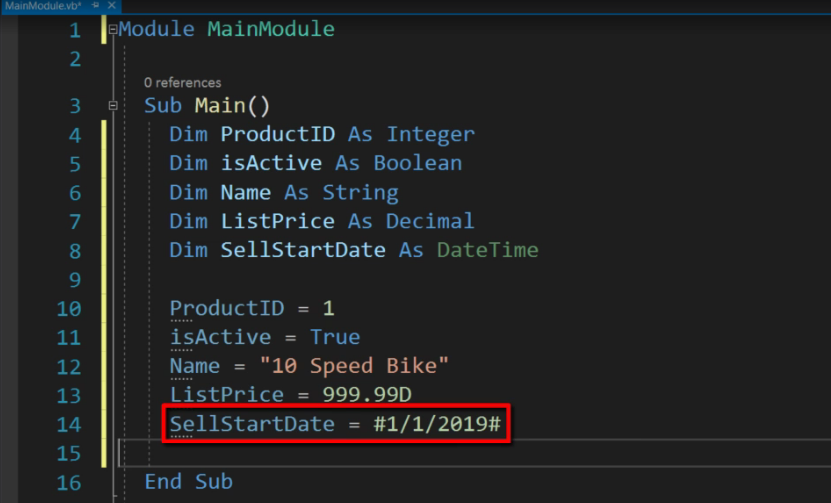
Task: Click the Integer type on line 4
Action: coord(430,135)
